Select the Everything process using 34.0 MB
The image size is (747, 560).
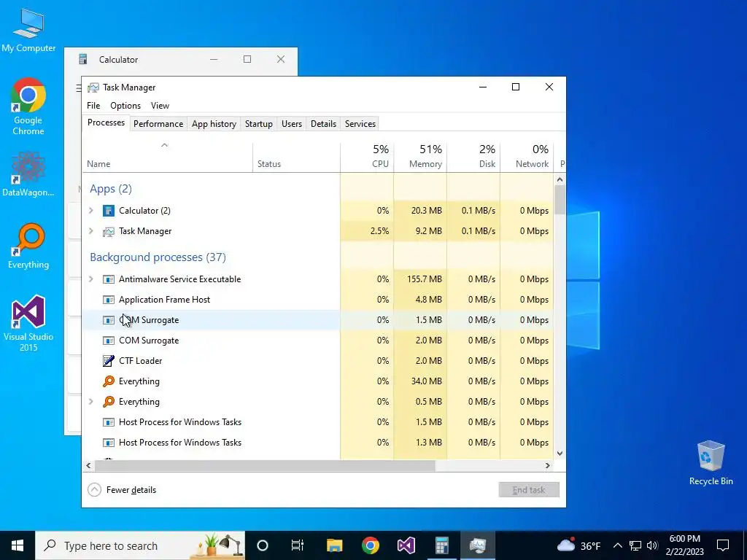pos(318,381)
